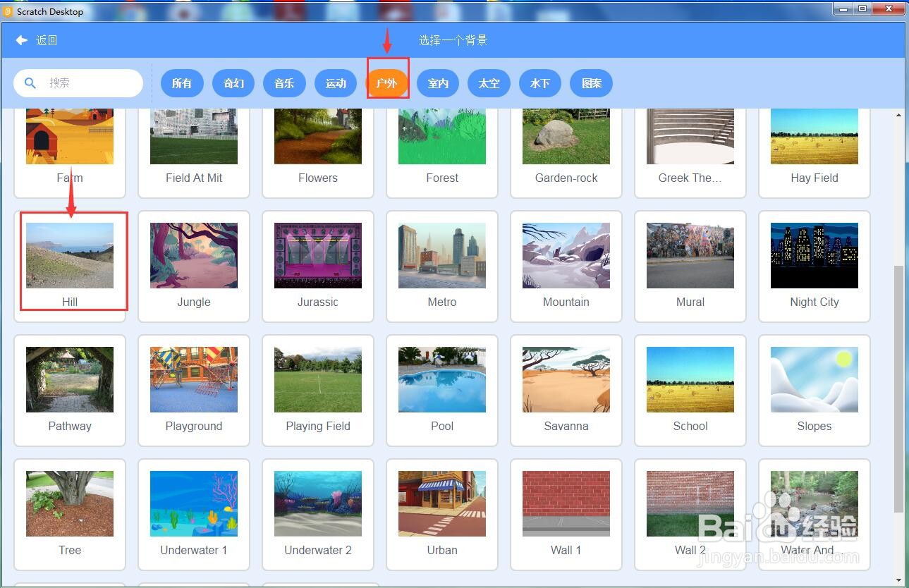Click the Scratch Desktop title bar icon
Screen dimensions: 909x588
coord(8,11)
